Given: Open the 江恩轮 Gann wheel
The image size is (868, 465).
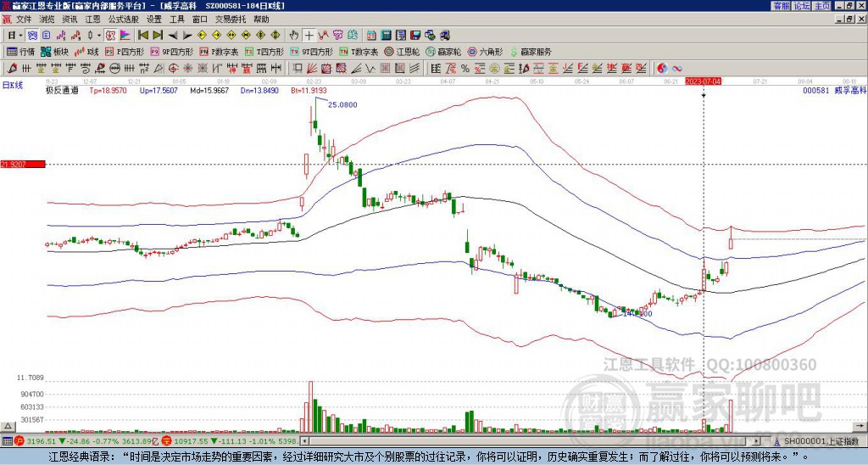Looking at the screenshot, I should click(401, 52).
